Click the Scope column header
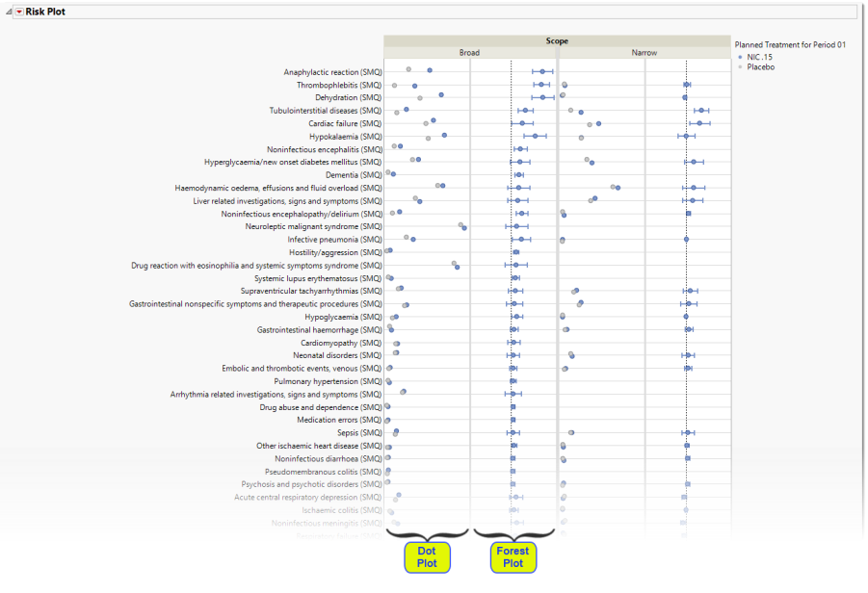The height and width of the screenshot is (593, 868). click(557, 41)
